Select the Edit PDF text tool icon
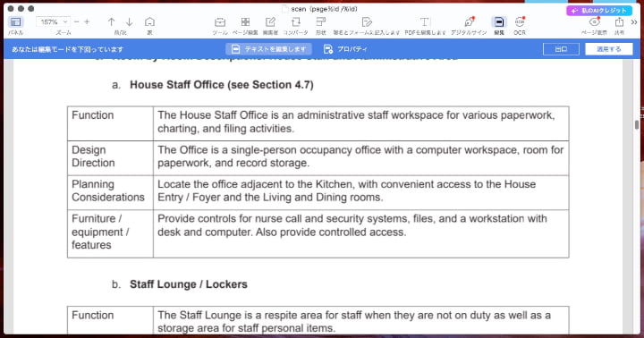Viewport: 644px width, 338px height. click(425, 21)
